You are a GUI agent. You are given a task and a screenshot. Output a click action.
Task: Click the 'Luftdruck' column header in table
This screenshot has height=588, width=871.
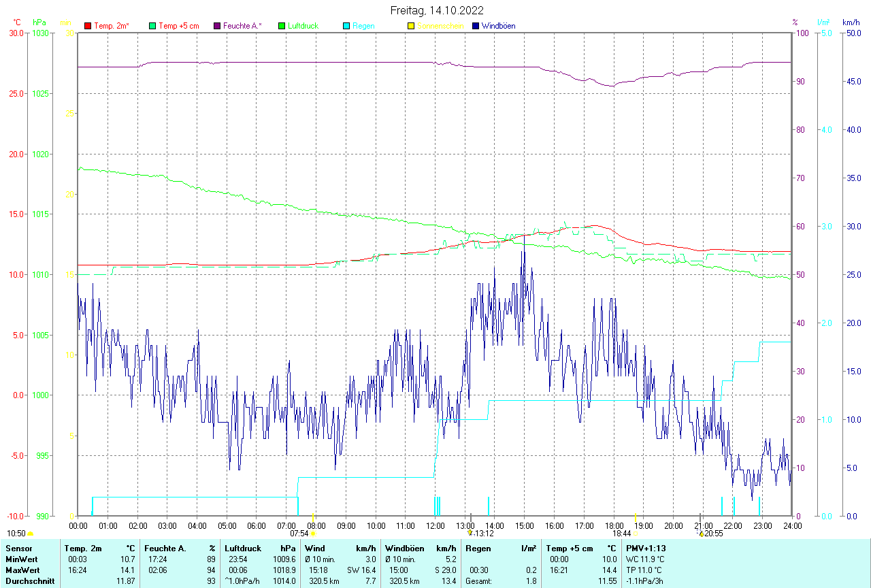point(242,549)
